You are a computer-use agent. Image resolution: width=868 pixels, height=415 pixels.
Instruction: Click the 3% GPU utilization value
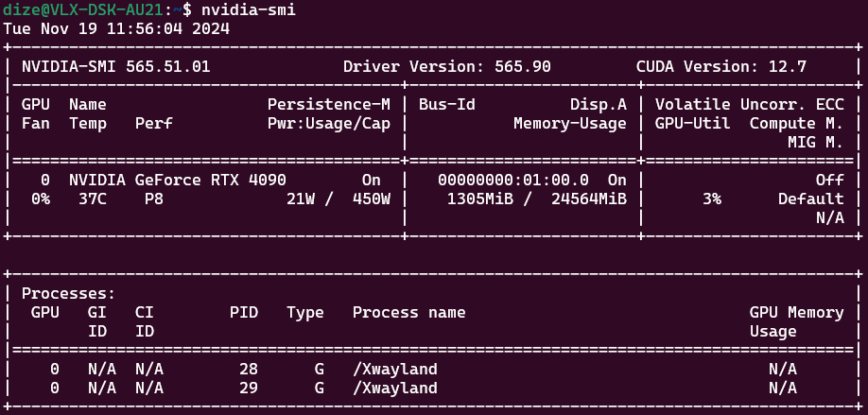click(711, 199)
